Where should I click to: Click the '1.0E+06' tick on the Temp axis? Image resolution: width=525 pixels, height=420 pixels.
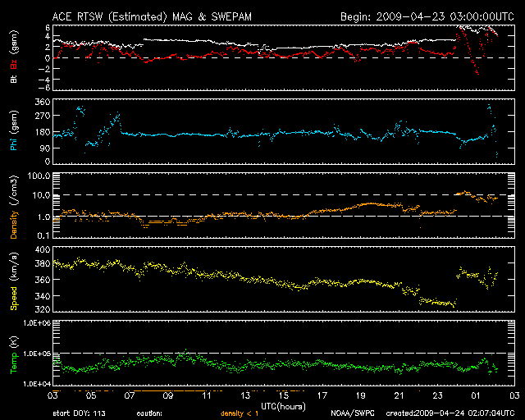tap(37, 323)
